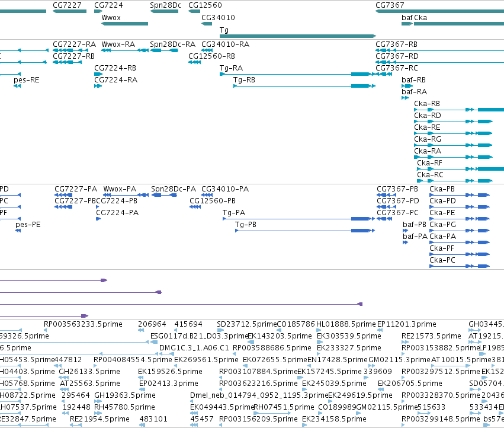Click transcript Wwox-RA label
The width and height of the screenshot is (504, 428).
pyautogui.click(x=118, y=44)
